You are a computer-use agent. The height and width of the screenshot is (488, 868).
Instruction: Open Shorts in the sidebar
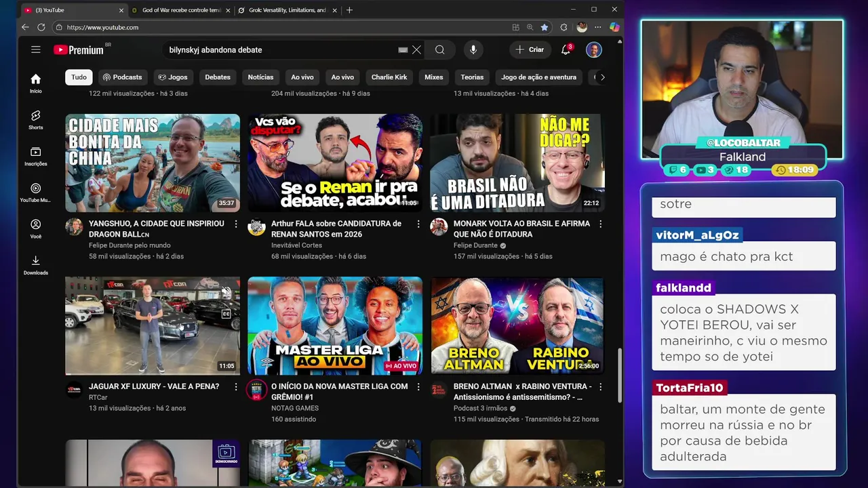click(x=36, y=120)
